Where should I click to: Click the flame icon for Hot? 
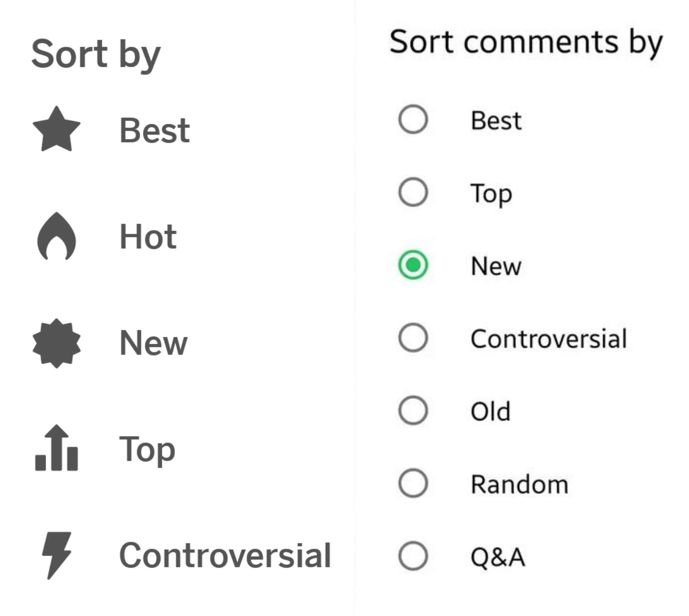pyautogui.click(x=57, y=236)
